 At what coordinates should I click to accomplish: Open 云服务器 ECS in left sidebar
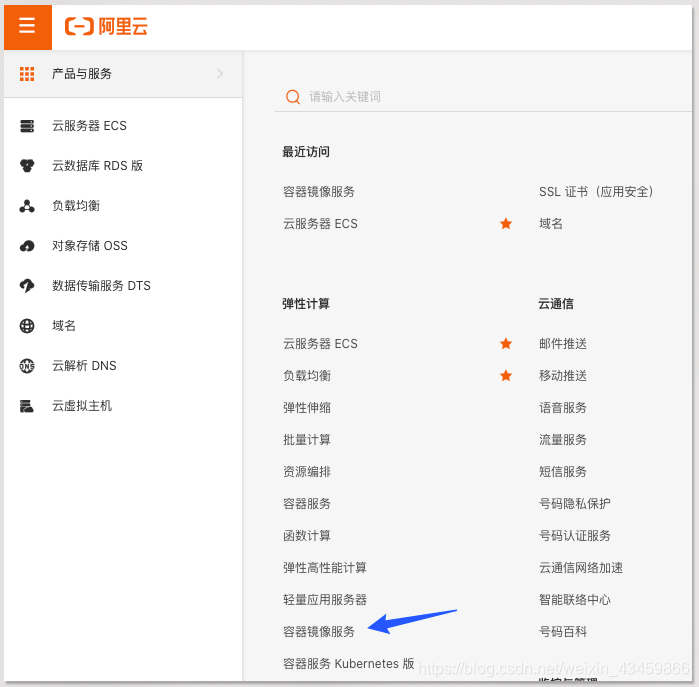[90, 126]
